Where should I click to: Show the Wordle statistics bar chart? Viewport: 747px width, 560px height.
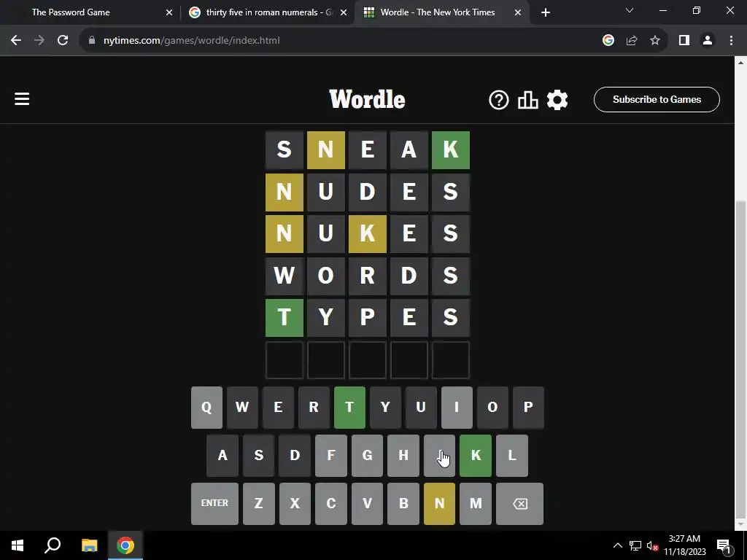(528, 100)
